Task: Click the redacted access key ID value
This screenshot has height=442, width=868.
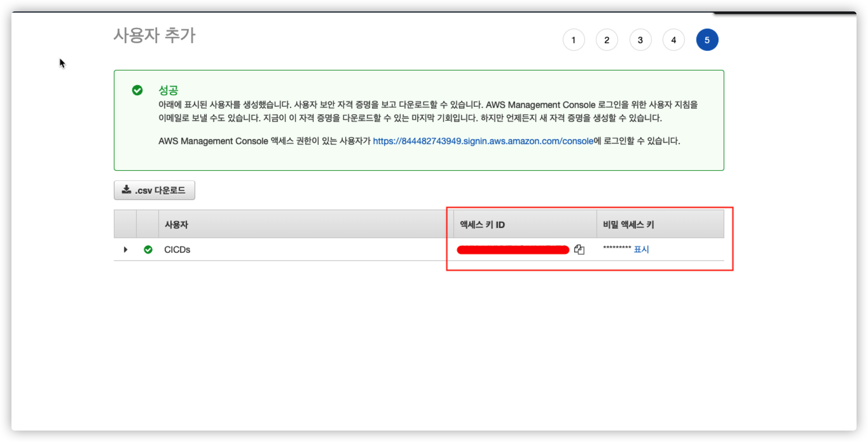Action: tap(513, 250)
